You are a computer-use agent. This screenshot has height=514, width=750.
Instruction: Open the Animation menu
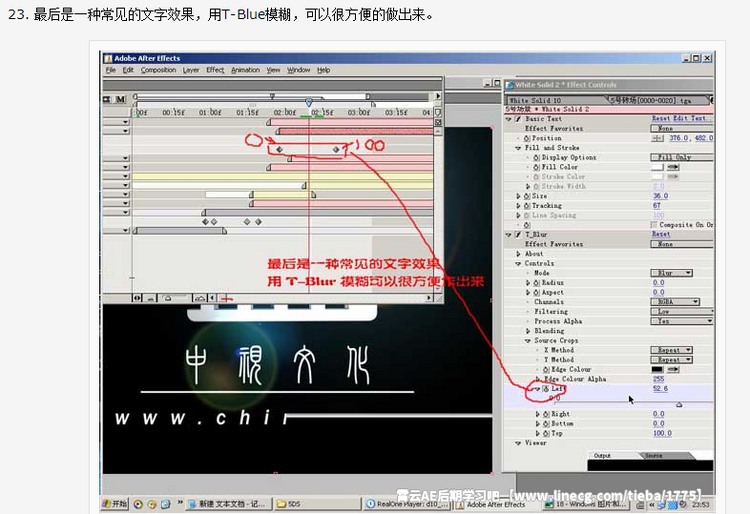pyautogui.click(x=245, y=70)
